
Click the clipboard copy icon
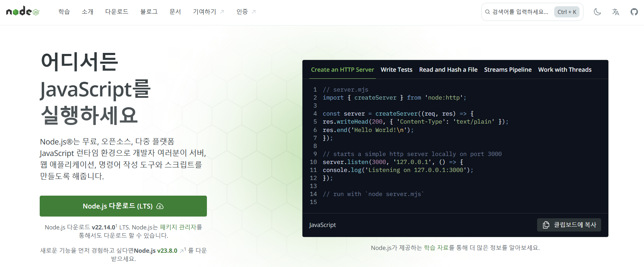[546, 225]
